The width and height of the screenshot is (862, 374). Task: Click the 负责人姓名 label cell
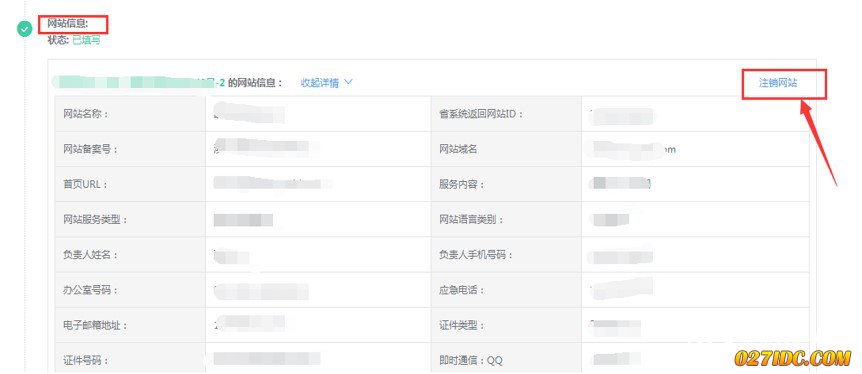(x=130, y=255)
